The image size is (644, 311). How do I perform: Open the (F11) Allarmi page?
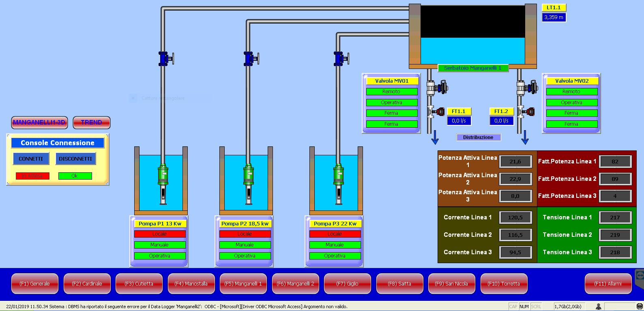pos(608,283)
